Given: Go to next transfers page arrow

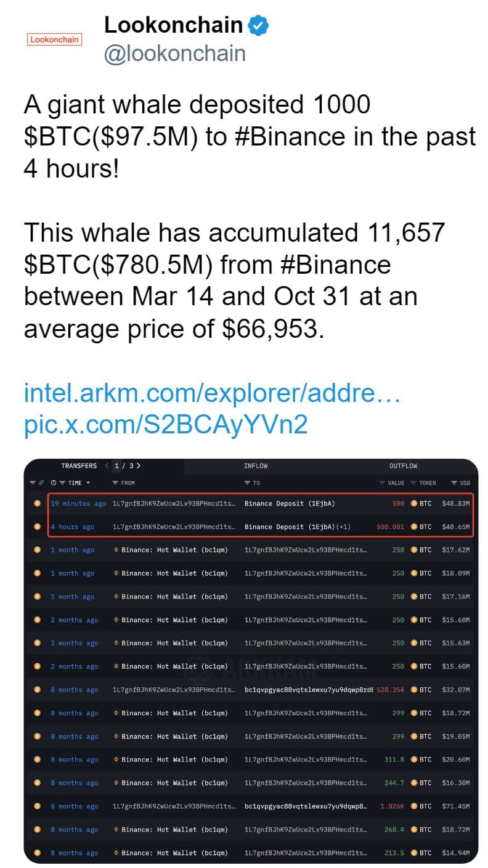Looking at the screenshot, I should pyautogui.click(x=139, y=465).
